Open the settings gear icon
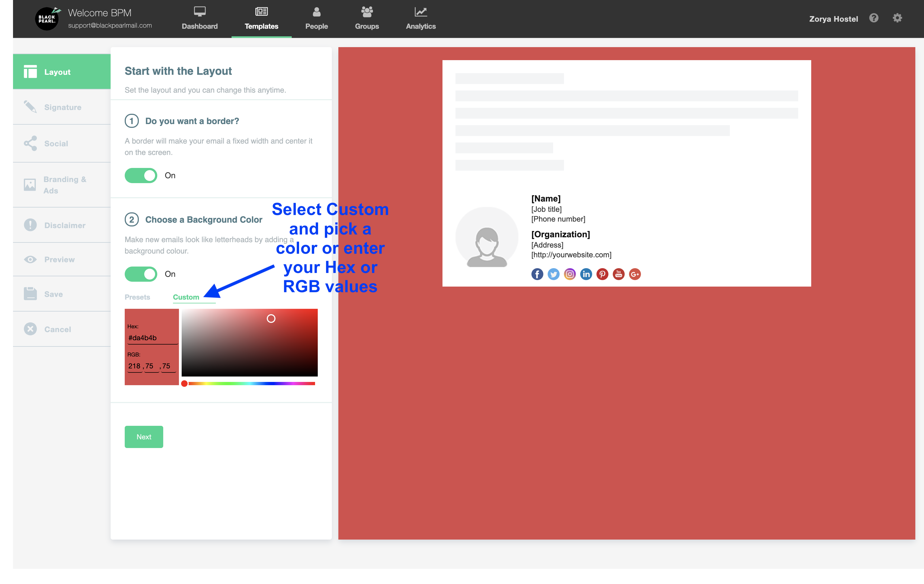Screen dimensions: 924x584 coord(897,18)
